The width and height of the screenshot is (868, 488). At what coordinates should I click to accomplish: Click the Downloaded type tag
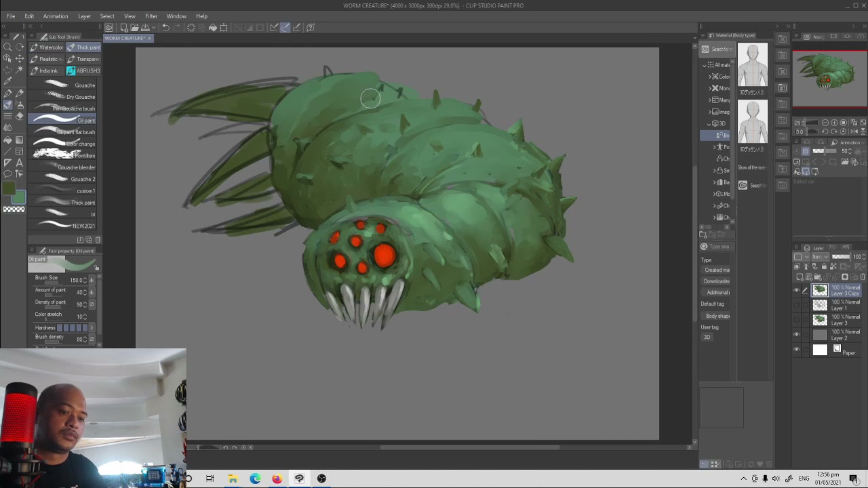pyautogui.click(x=717, y=281)
